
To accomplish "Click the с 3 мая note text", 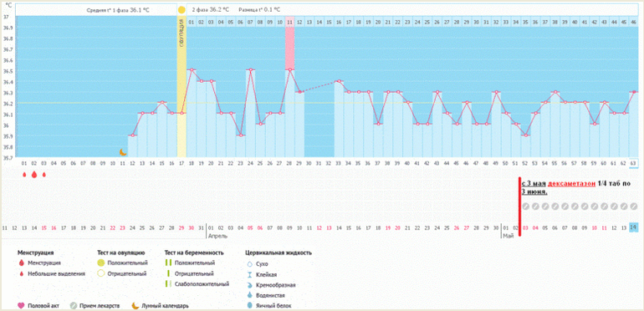I will coord(534,184).
